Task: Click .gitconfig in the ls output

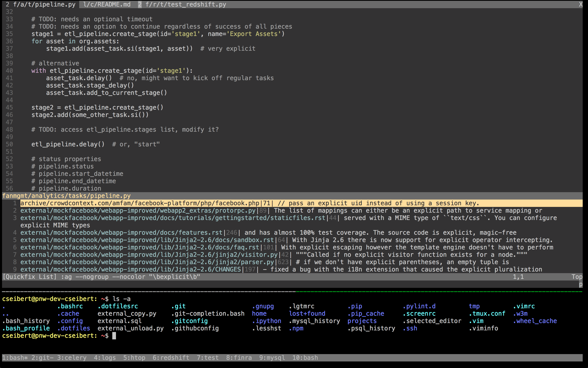Action: point(189,321)
